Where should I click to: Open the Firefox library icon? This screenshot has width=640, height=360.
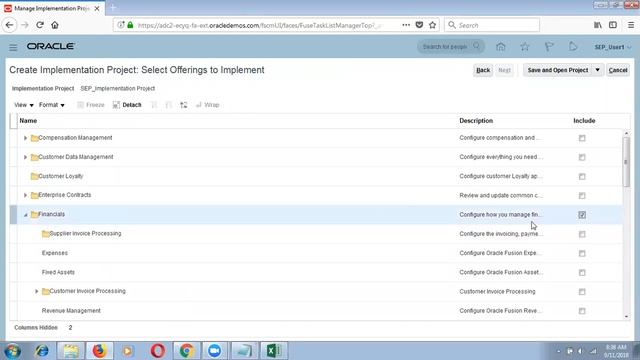598,25
